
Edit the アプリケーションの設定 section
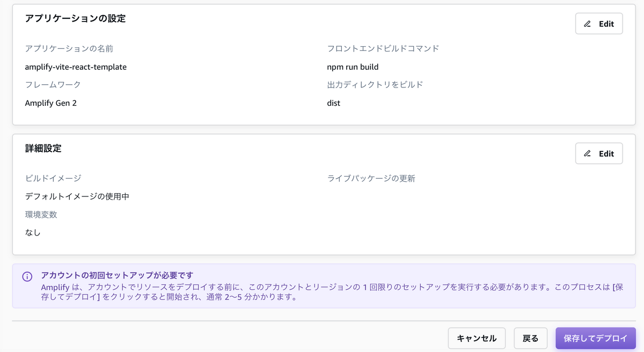(x=599, y=24)
